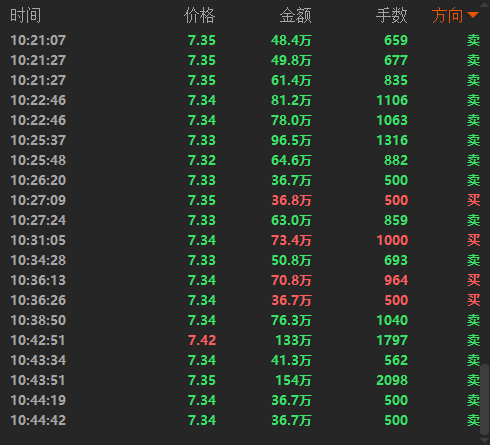Select the 10:27:09 buy trade row
Screen dimensions: 490x445
pyautogui.click(x=245, y=200)
